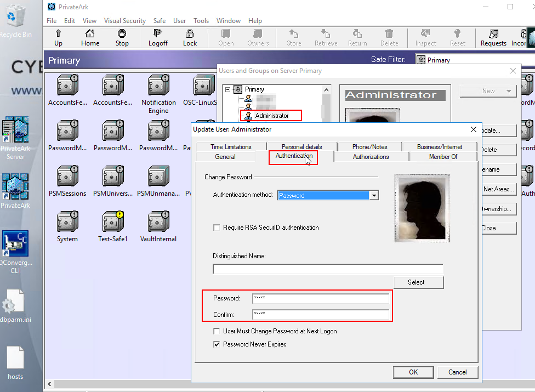Click the Select button
The height and width of the screenshot is (392, 535).
419,282
